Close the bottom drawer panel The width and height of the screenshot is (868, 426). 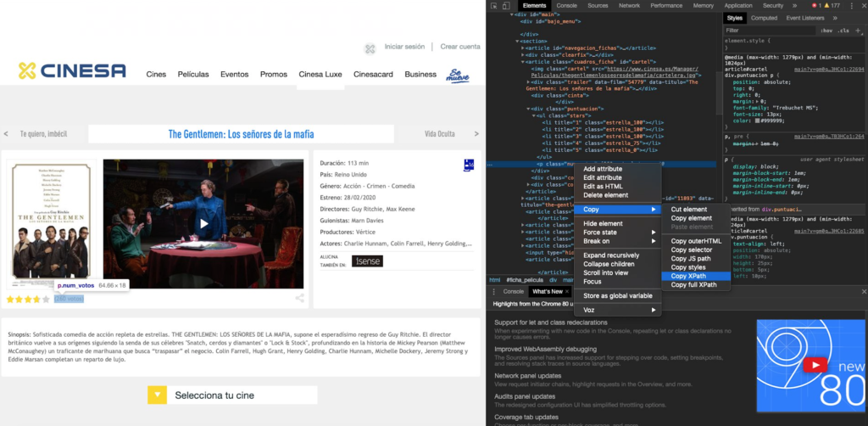(x=864, y=291)
